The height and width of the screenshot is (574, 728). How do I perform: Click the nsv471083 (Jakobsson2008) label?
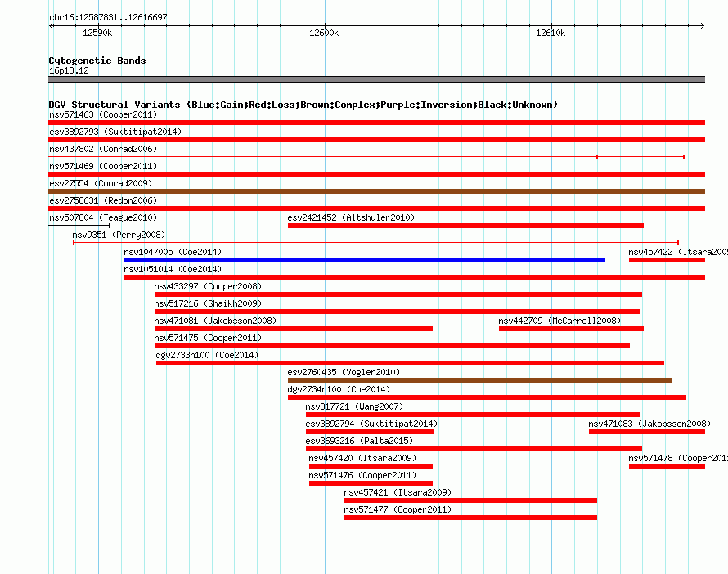pos(649,424)
